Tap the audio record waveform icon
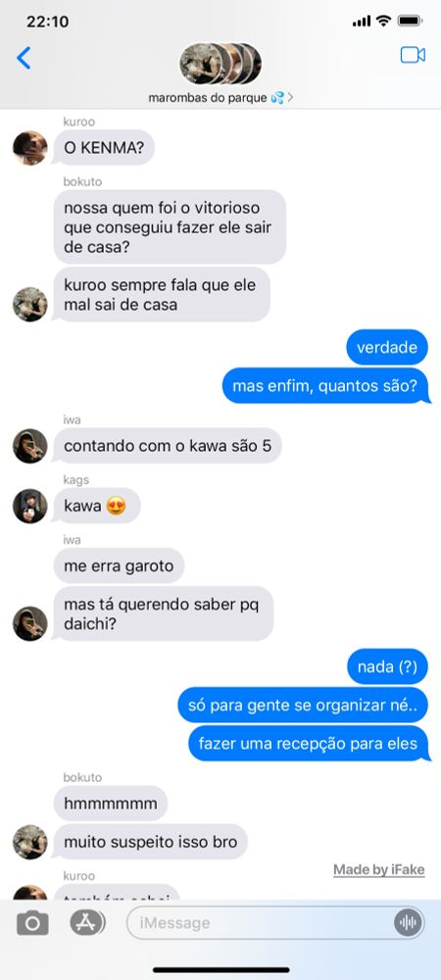 408,922
